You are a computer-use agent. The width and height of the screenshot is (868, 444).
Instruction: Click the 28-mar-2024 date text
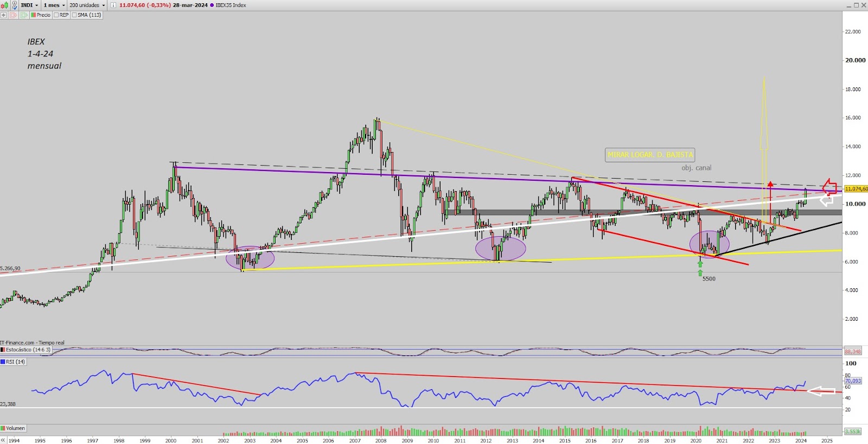[190, 5]
